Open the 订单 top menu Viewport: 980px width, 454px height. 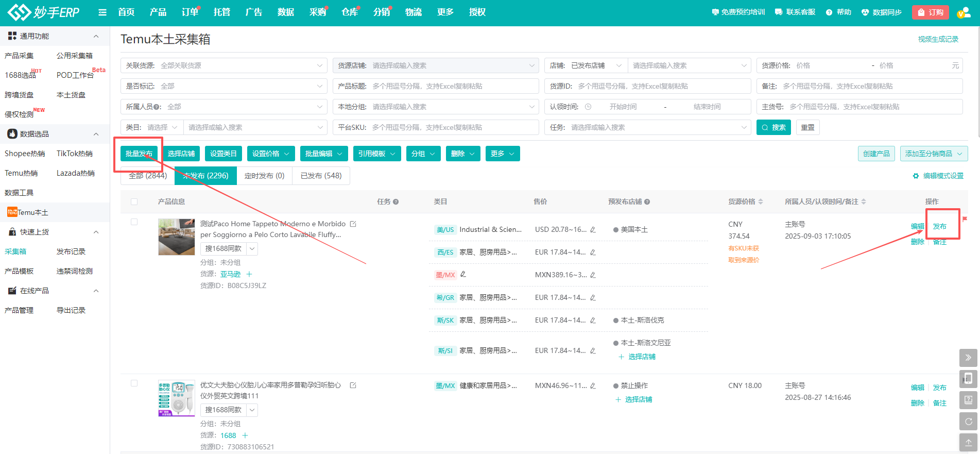190,12
